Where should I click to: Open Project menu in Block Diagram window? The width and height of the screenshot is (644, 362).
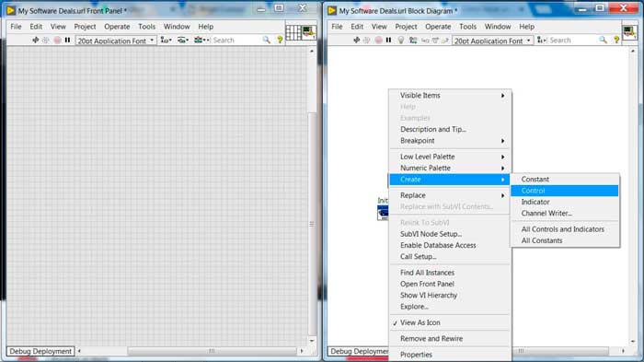tap(406, 27)
